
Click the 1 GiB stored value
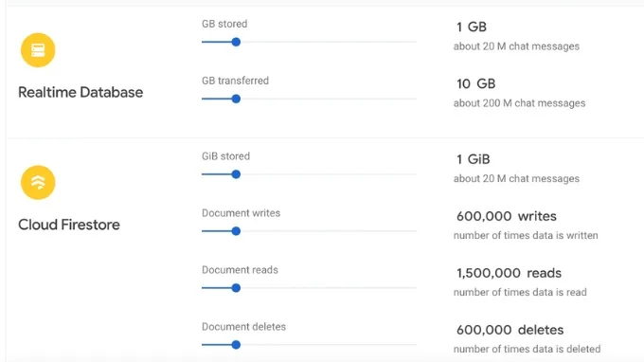tap(474, 159)
